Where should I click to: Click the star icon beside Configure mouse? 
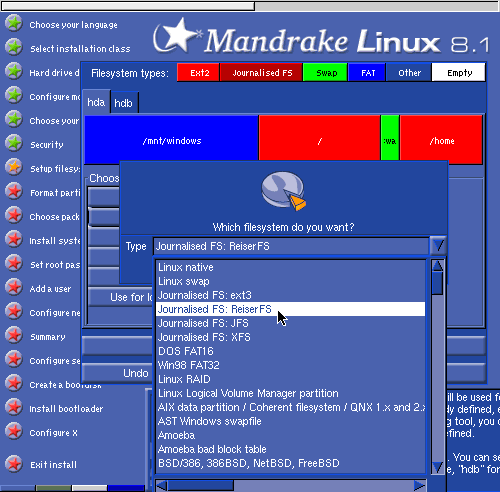coord(14,95)
